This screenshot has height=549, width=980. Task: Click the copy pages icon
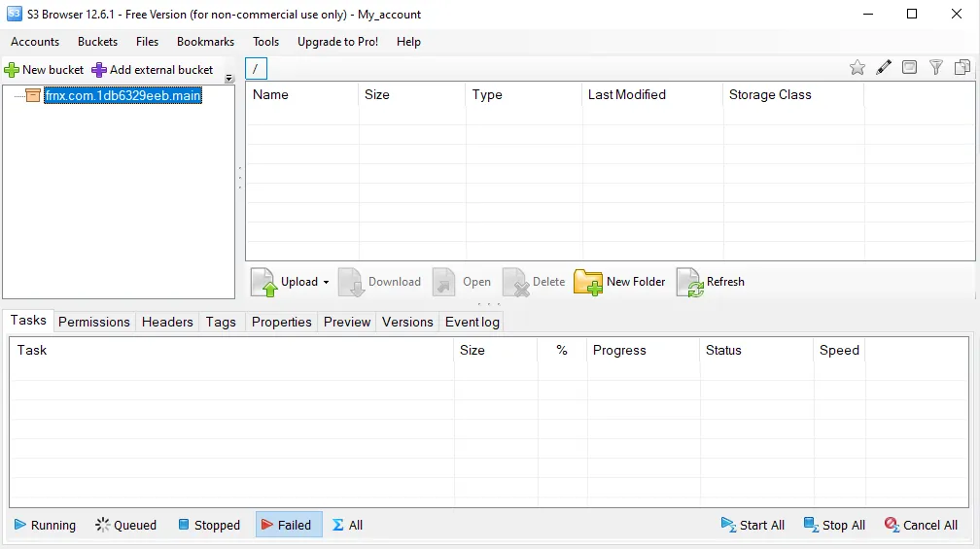(962, 67)
